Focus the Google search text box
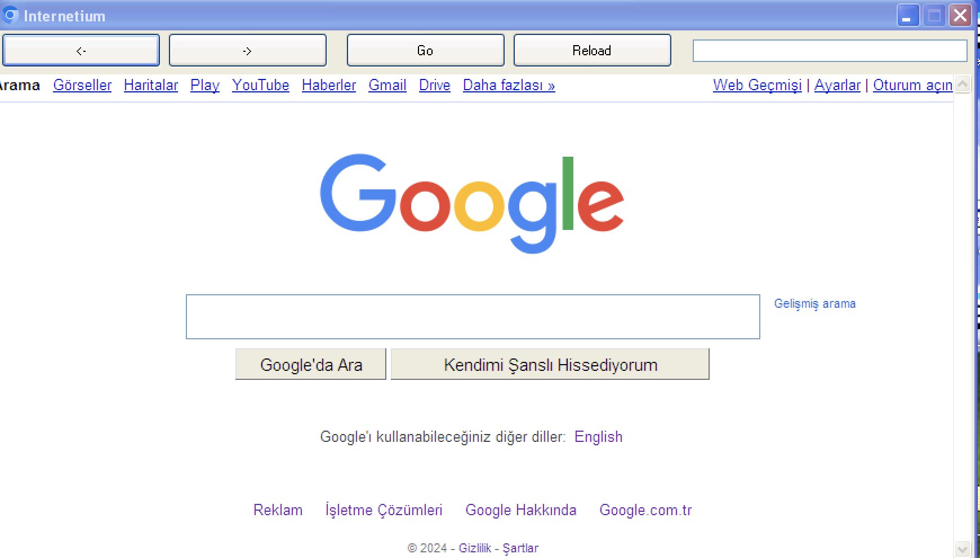980x558 pixels. tap(473, 317)
